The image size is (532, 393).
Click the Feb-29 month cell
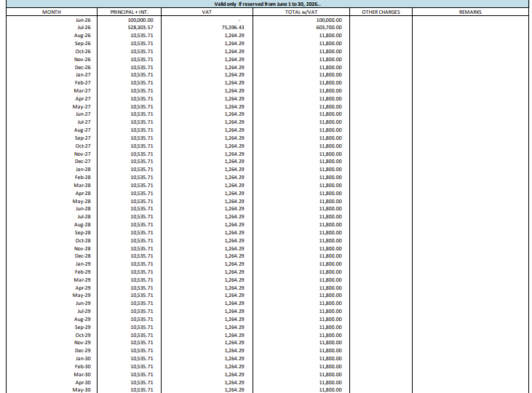click(83, 272)
